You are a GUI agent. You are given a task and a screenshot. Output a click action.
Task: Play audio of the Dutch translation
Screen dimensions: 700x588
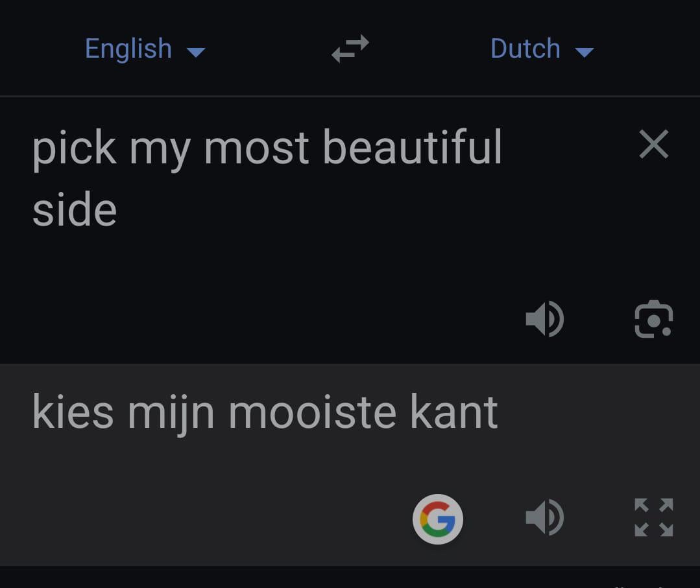coord(544,518)
